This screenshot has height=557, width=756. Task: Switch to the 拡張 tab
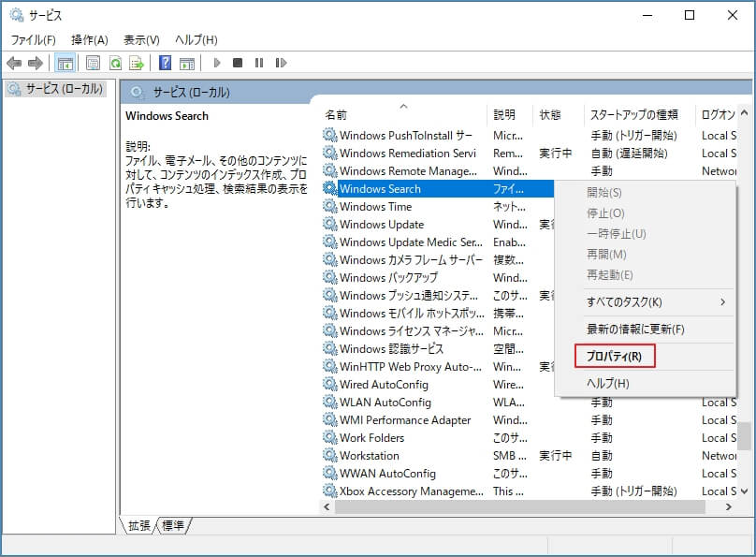tap(138, 525)
